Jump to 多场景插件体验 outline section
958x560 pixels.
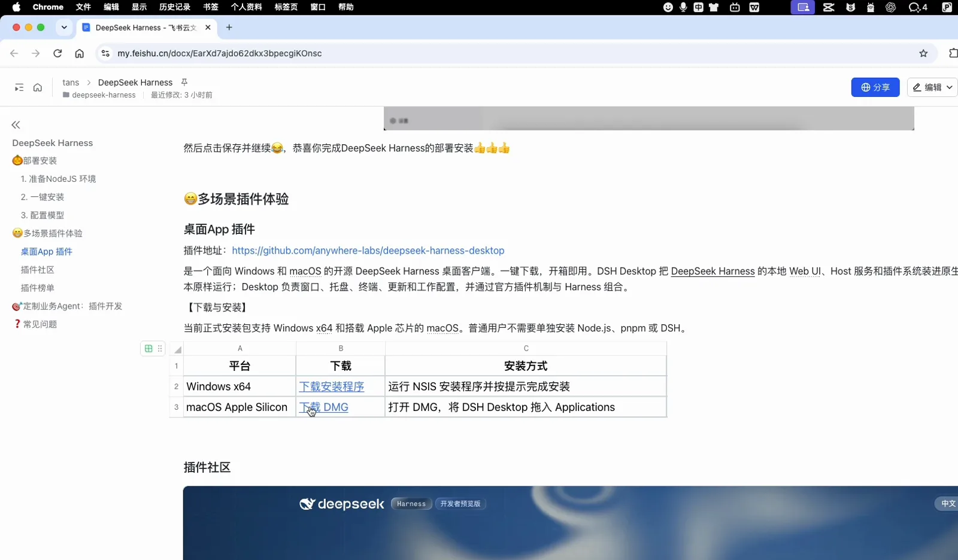point(47,233)
